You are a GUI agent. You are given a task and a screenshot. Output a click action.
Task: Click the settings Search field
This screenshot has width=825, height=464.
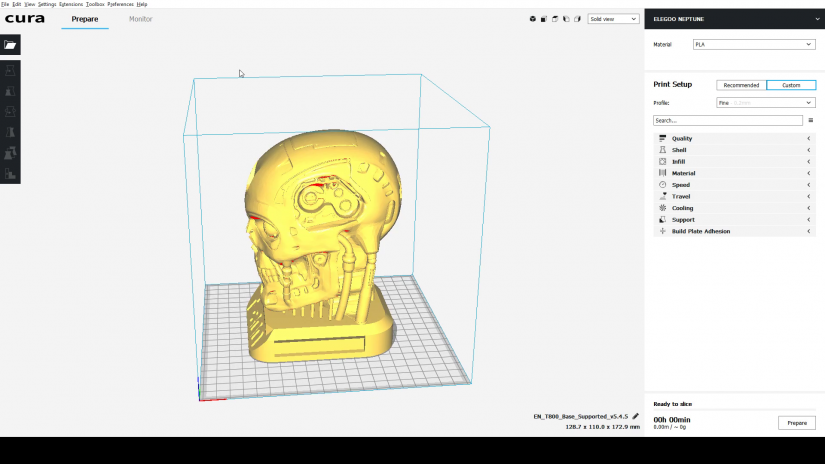click(x=728, y=120)
